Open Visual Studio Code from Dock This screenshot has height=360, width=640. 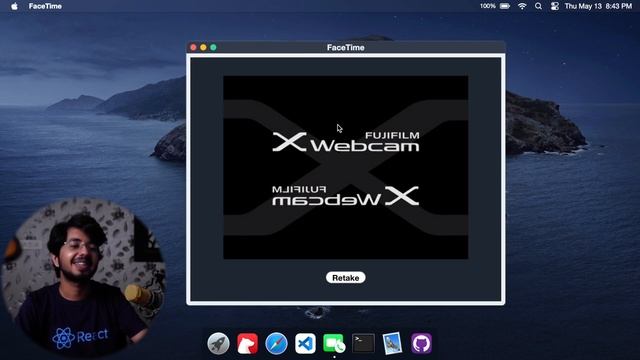[x=305, y=343]
